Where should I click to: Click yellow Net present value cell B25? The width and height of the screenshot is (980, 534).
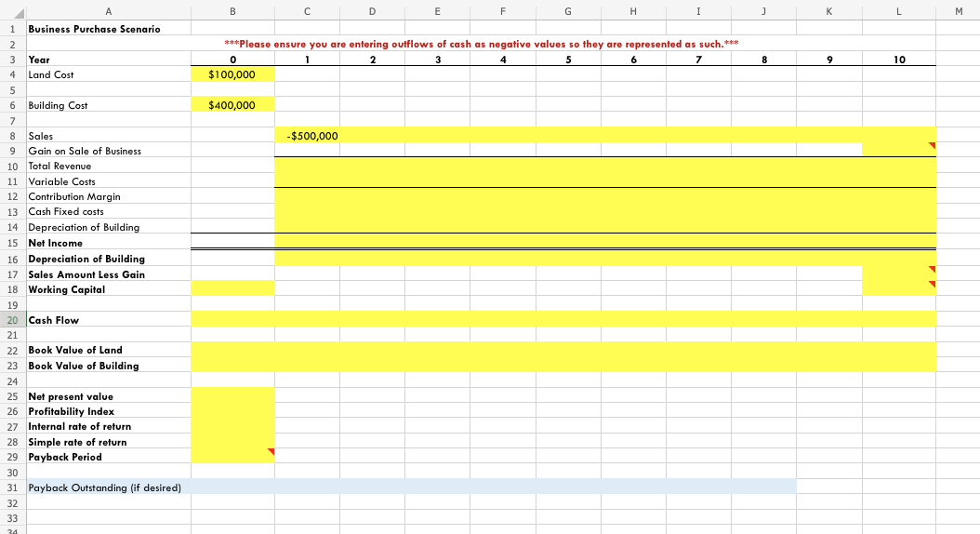(x=232, y=395)
